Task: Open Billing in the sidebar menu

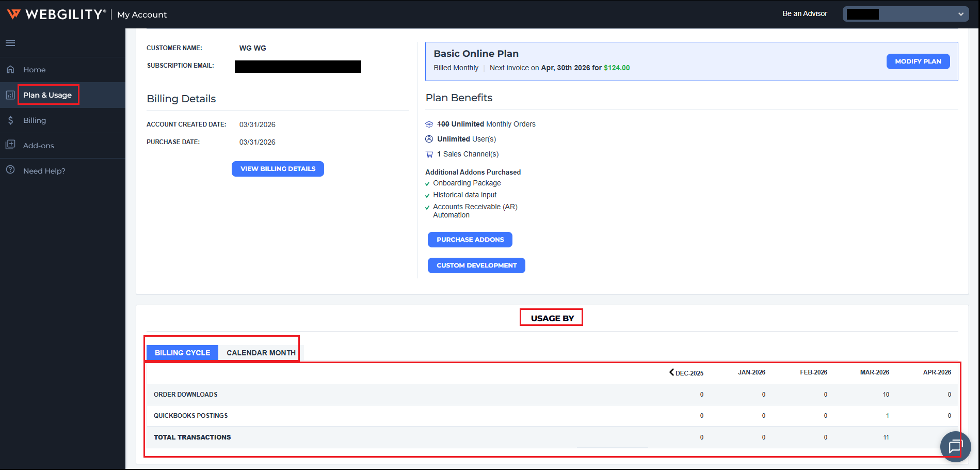Action: point(35,120)
